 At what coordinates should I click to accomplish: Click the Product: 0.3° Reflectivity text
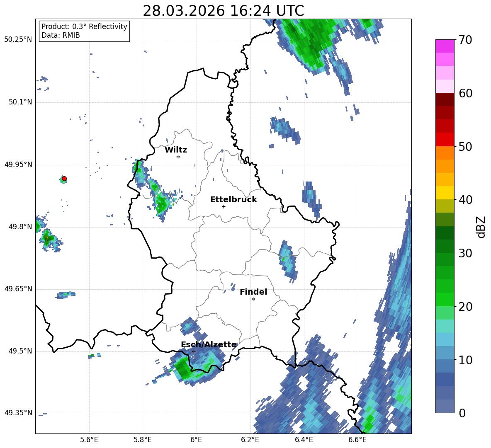84,26
